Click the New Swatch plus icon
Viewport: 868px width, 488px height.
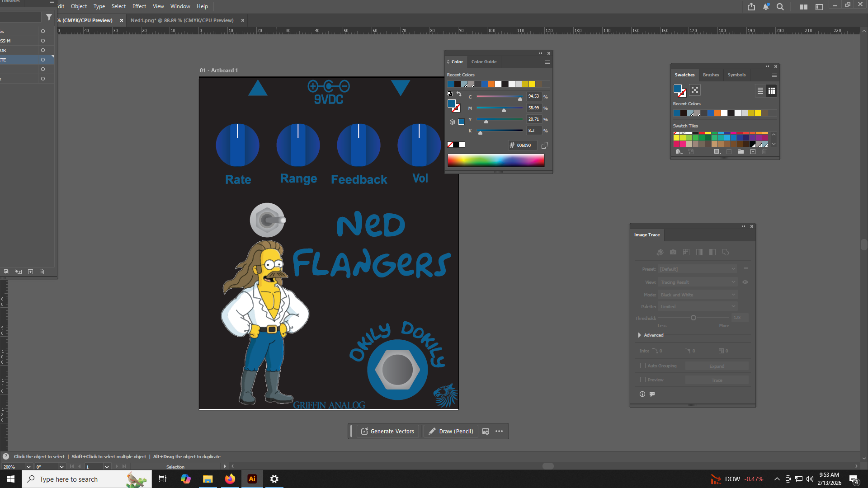click(753, 152)
